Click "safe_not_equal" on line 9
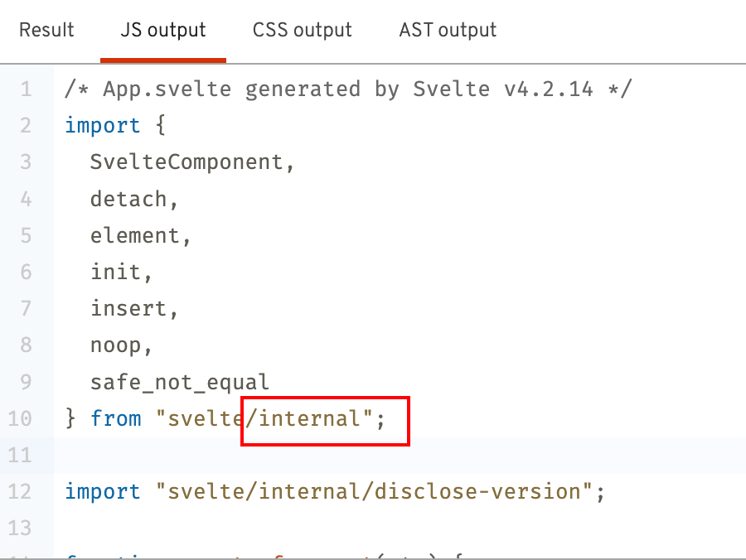The height and width of the screenshot is (560, 746). [x=180, y=382]
